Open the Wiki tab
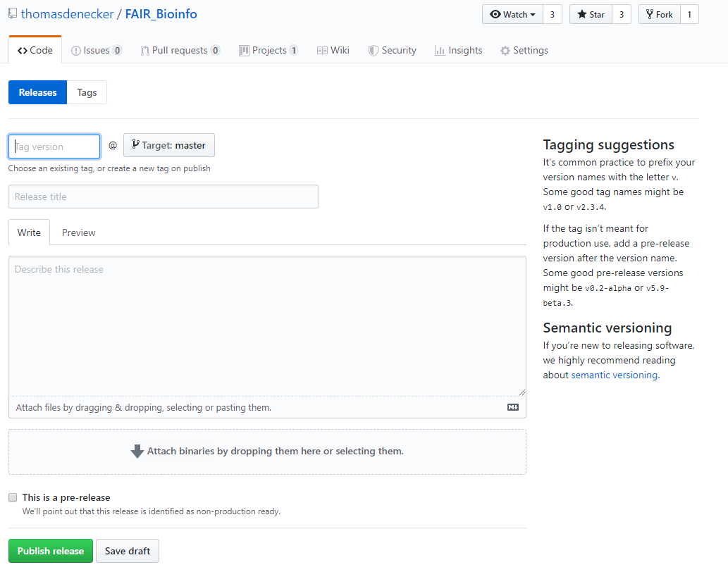 click(x=333, y=50)
